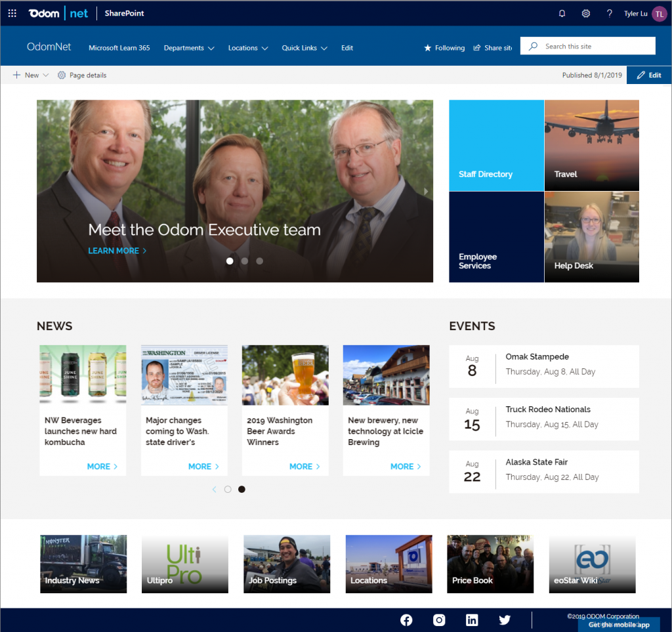672x632 pixels.
Task: Select the third hero carousel dot
Action: point(259,261)
